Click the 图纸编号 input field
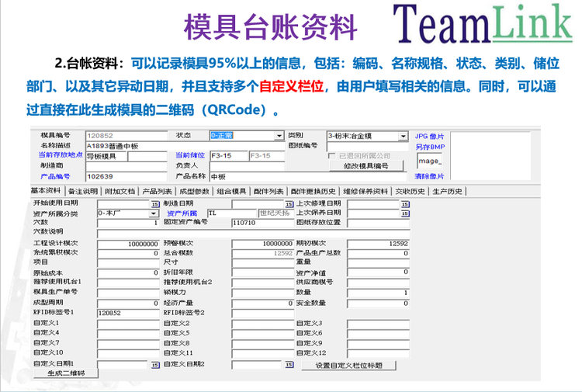This screenshot has height=392, width=582. point(368,146)
